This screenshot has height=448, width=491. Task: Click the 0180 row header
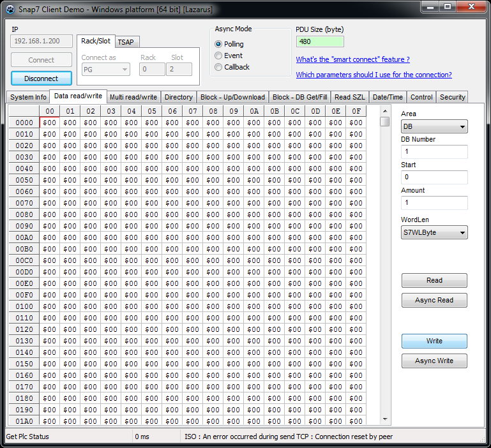pos(24,398)
